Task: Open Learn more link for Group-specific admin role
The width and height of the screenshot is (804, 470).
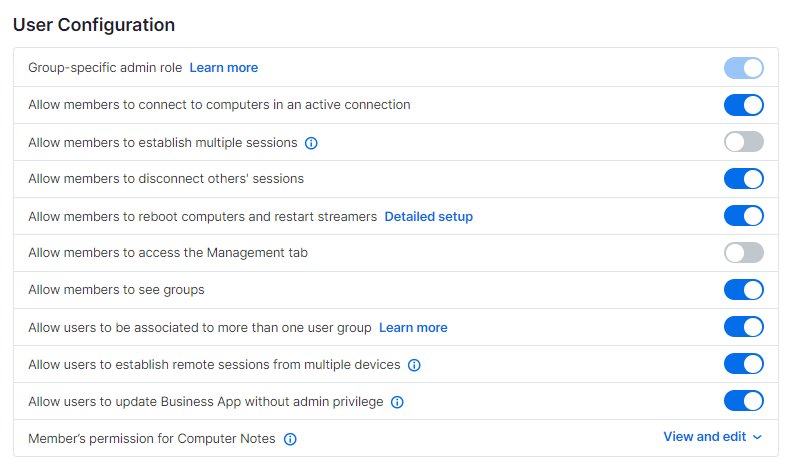Action: tap(224, 68)
